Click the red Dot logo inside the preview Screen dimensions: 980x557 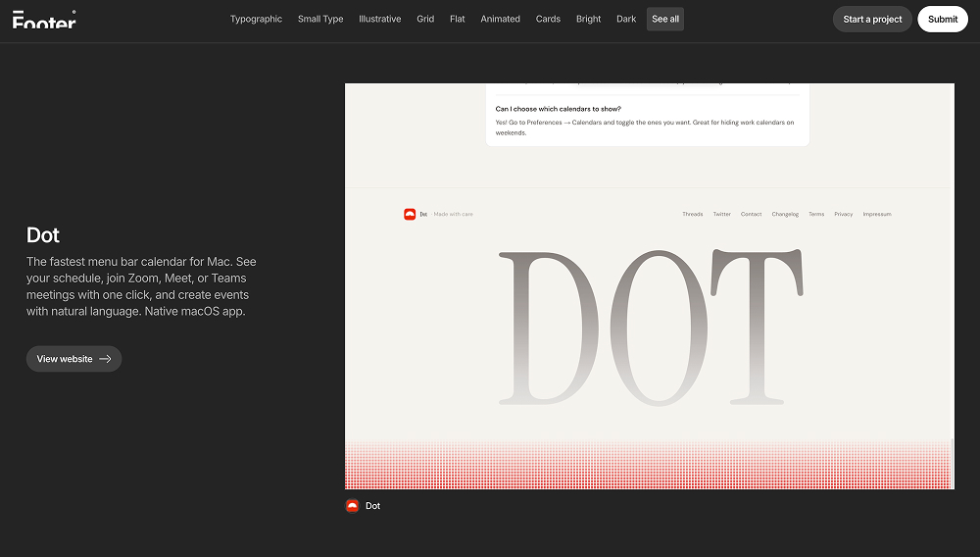click(410, 215)
